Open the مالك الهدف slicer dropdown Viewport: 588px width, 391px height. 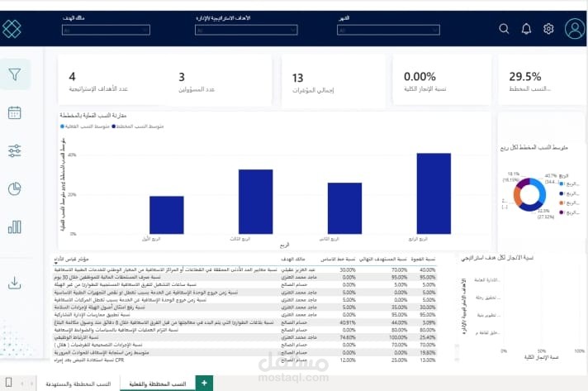click(106, 30)
